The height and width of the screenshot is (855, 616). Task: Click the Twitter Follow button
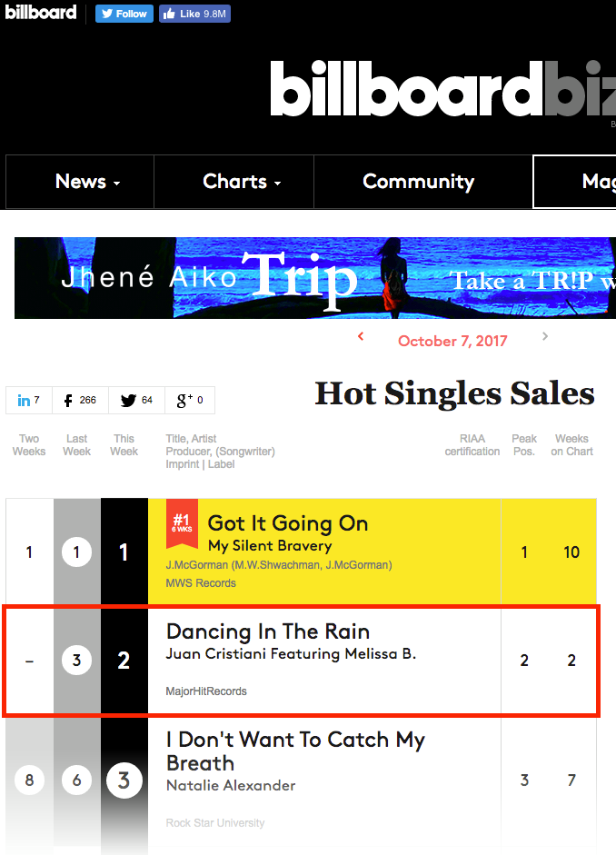pos(124,14)
